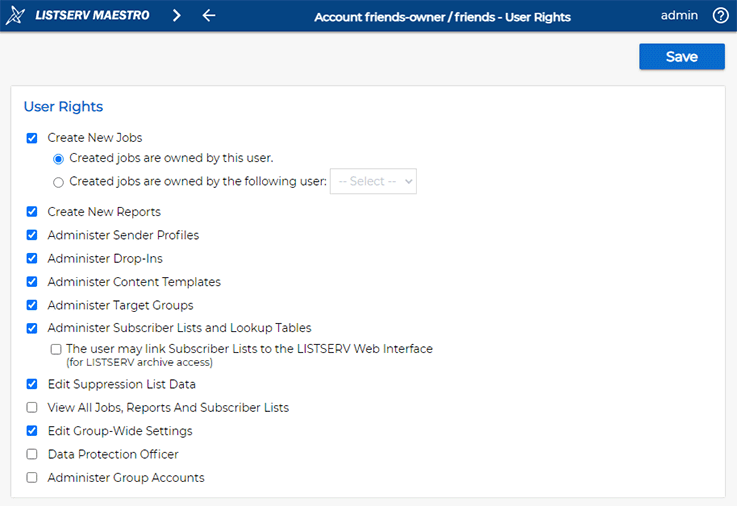Uncheck Create New Reports
The width and height of the screenshot is (737, 506).
(32, 212)
